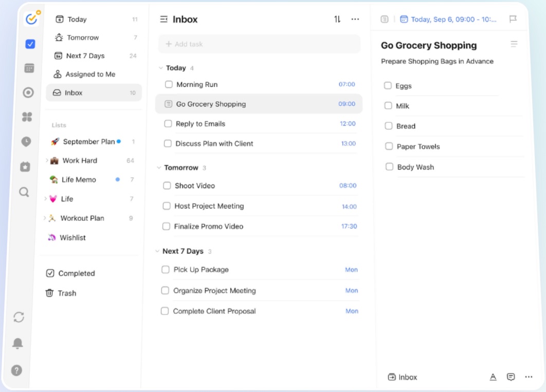
Task: Tick the Paper Towels subtask checkbox
Action: pyautogui.click(x=389, y=146)
